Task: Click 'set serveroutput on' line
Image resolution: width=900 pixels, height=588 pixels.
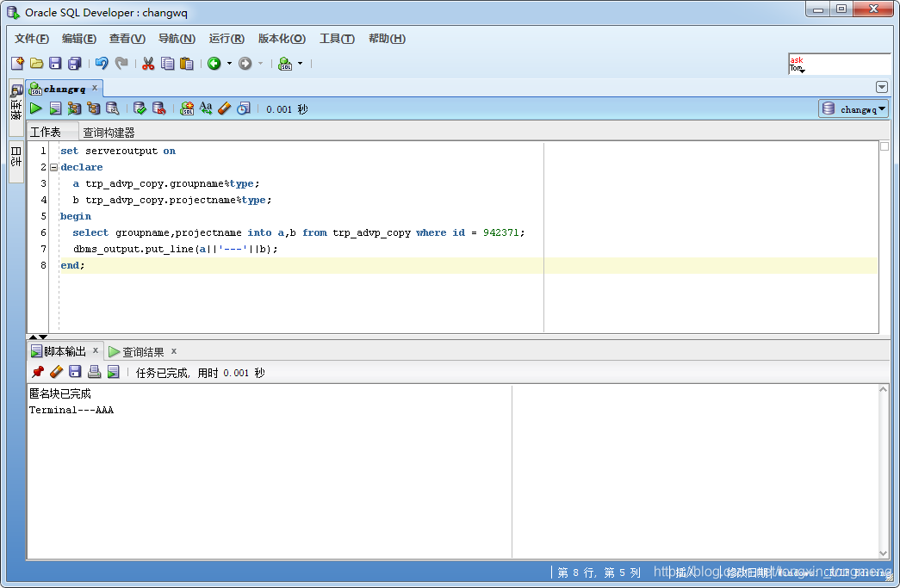Action: point(118,151)
